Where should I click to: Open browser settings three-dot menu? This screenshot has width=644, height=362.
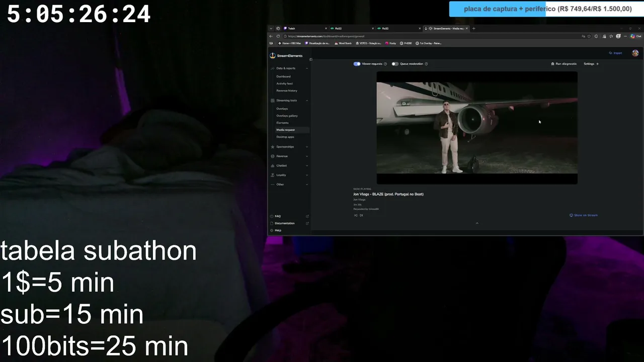click(625, 36)
